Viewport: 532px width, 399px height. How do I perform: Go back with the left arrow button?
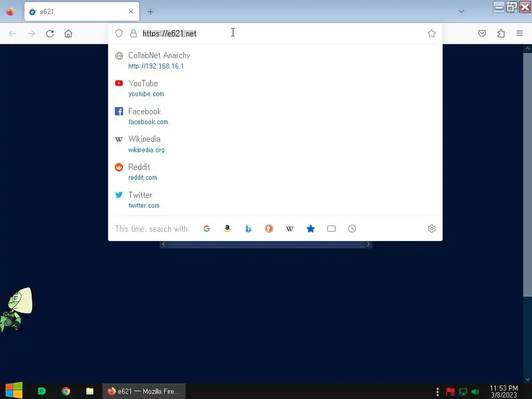point(12,34)
